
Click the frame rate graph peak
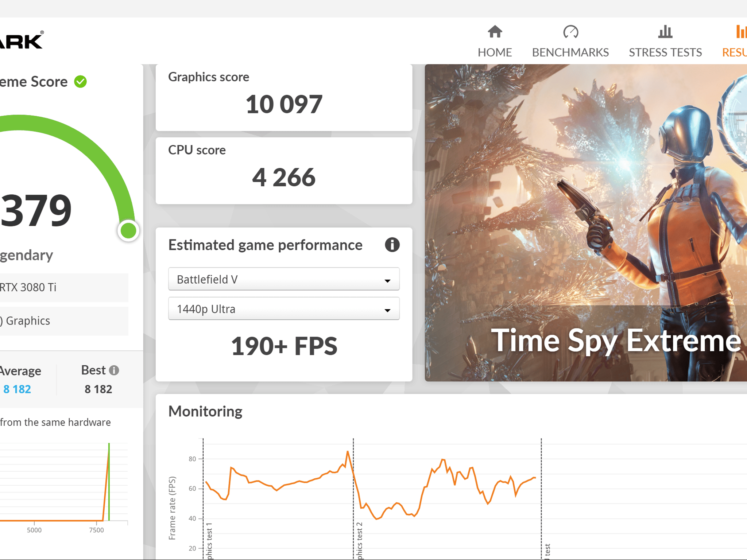348,452
